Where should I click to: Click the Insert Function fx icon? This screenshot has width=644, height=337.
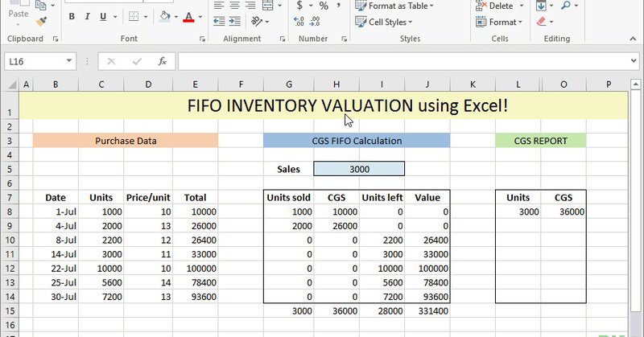[x=163, y=62]
